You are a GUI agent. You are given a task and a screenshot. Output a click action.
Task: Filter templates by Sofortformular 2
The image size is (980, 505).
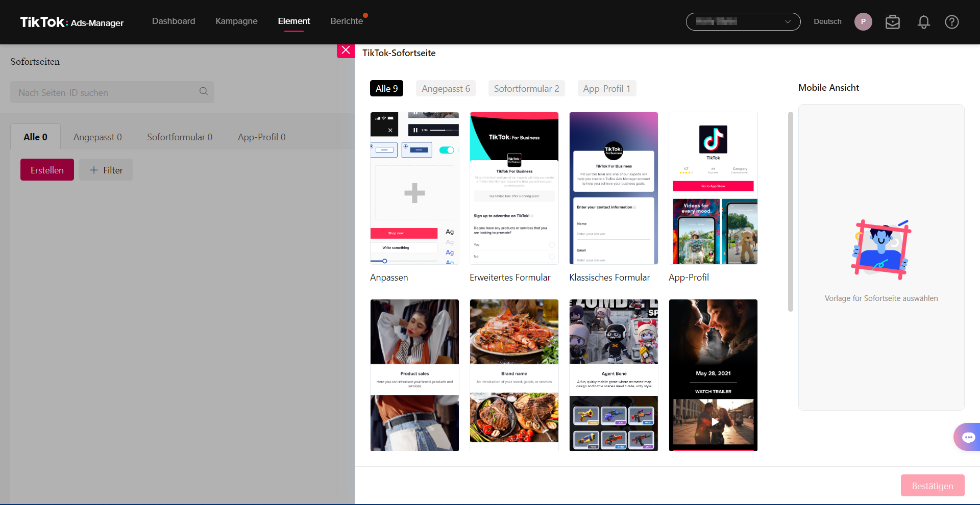(x=526, y=88)
